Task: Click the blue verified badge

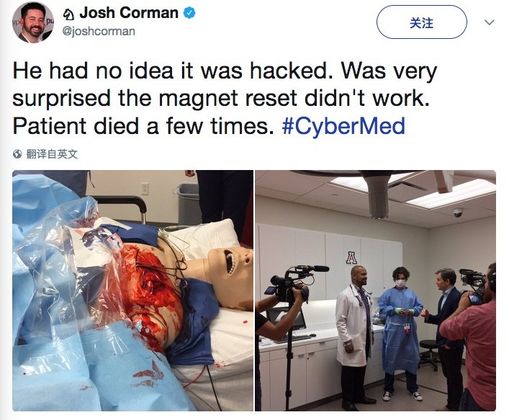Action: (189, 13)
